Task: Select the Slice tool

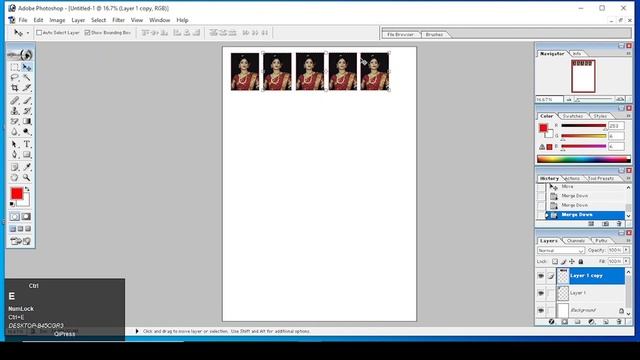Action: coord(27,88)
